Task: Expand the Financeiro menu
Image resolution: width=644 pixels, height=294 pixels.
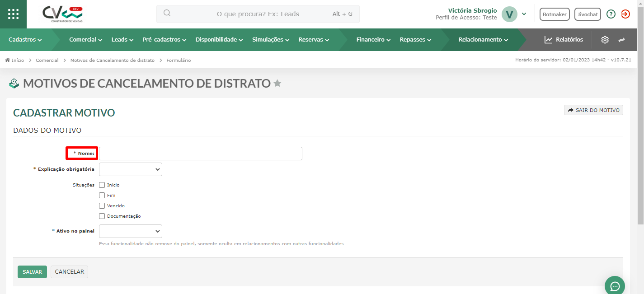Action: tap(374, 40)
